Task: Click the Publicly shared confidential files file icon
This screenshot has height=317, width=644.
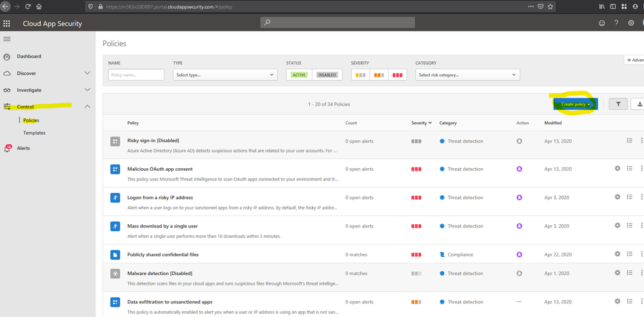Action: coord(115,255)
